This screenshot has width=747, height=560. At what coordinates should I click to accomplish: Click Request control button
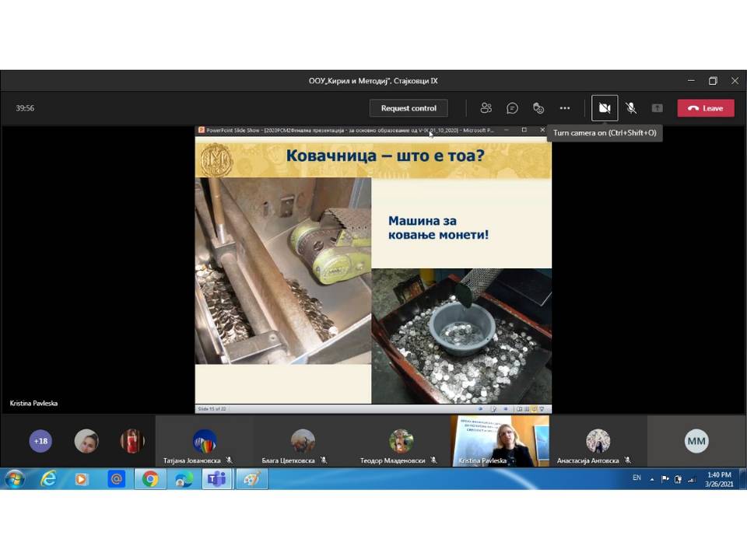tap(409, 108)
